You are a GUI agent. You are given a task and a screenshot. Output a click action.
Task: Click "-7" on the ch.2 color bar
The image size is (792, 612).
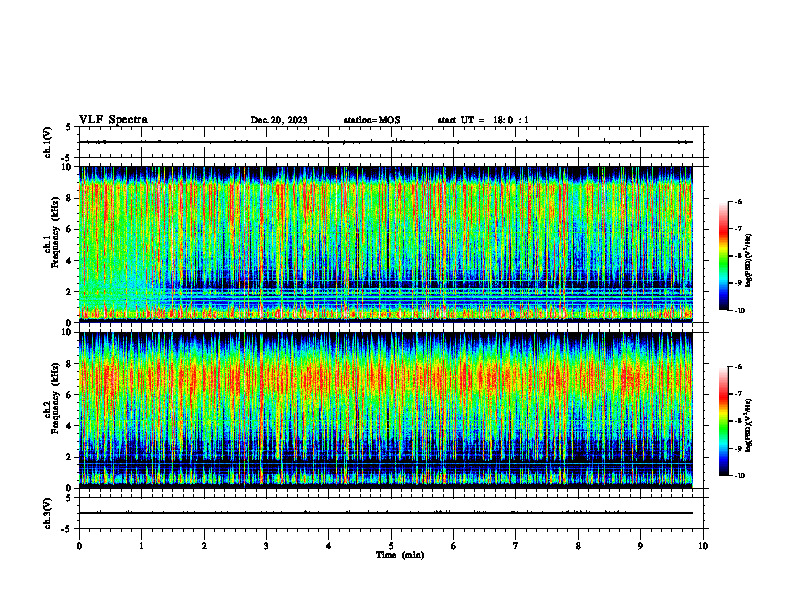click(x=738, y=394)
